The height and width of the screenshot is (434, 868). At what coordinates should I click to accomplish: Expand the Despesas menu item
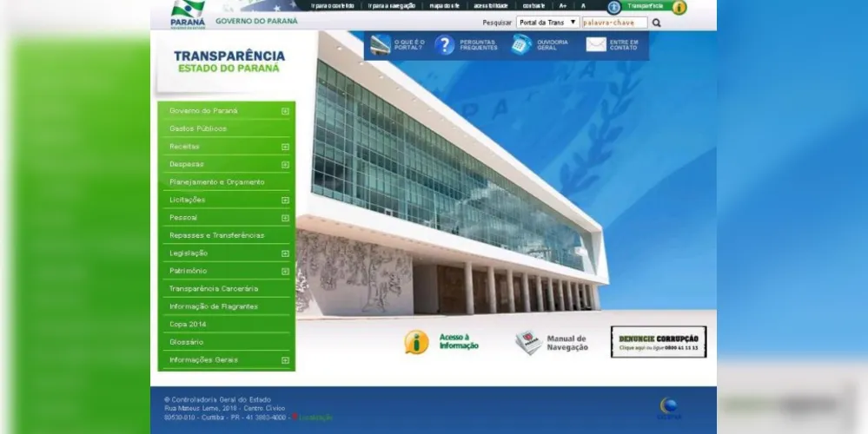(285, 165)
